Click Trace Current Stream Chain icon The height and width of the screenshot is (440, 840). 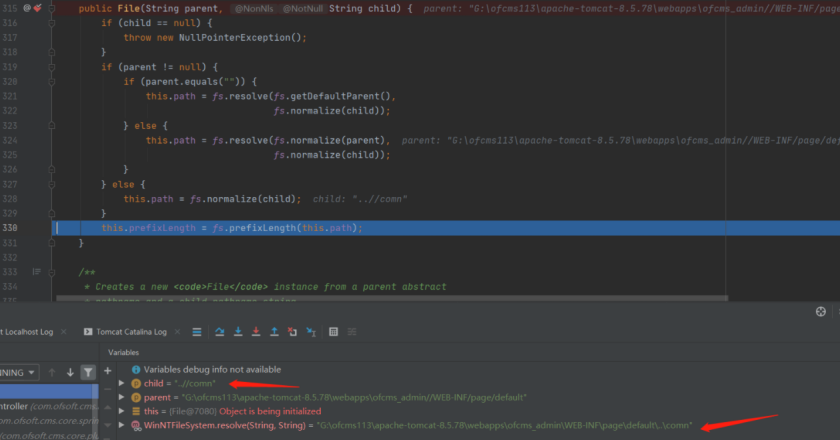(x=352, y=332)
